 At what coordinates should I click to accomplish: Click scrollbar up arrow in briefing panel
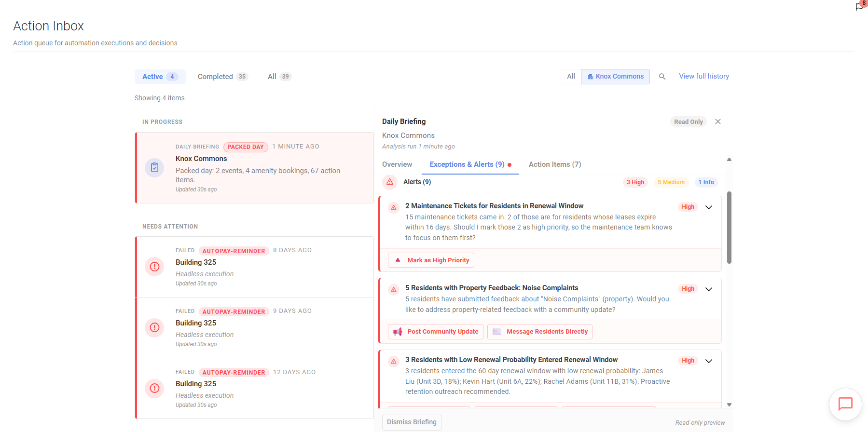(729, 159)
